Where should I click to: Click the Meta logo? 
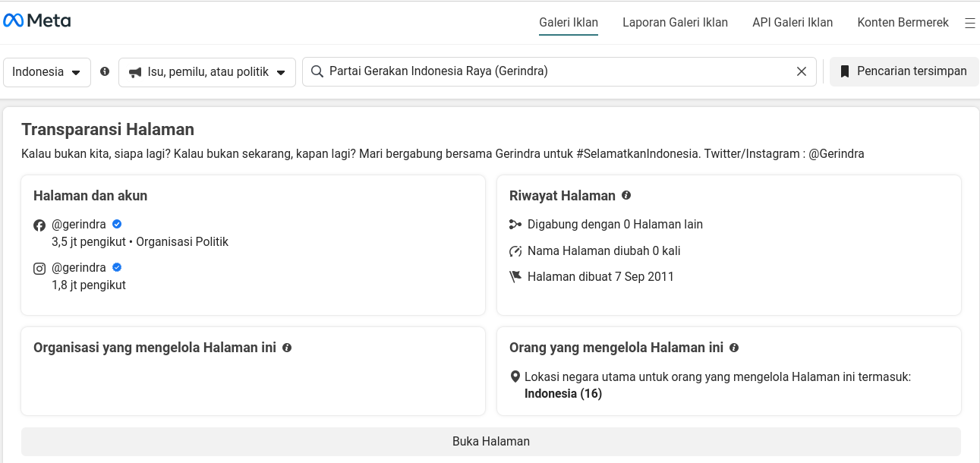(37, 20)
